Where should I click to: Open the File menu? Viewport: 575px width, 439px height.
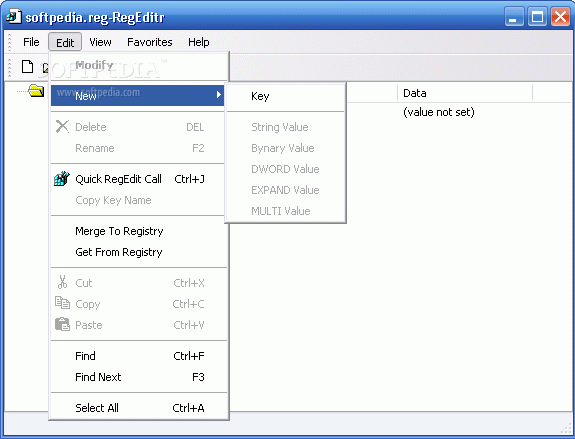[31, 42]
